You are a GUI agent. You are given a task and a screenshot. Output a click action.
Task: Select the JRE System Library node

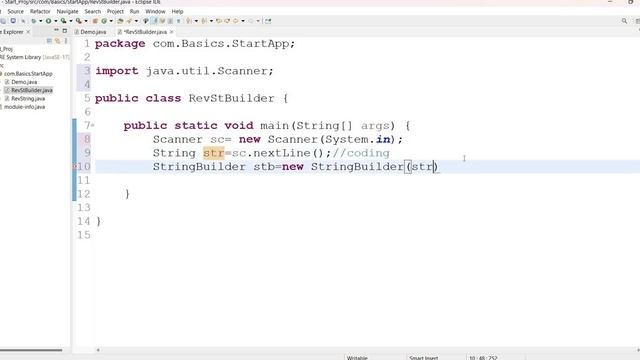pos(35,57)
